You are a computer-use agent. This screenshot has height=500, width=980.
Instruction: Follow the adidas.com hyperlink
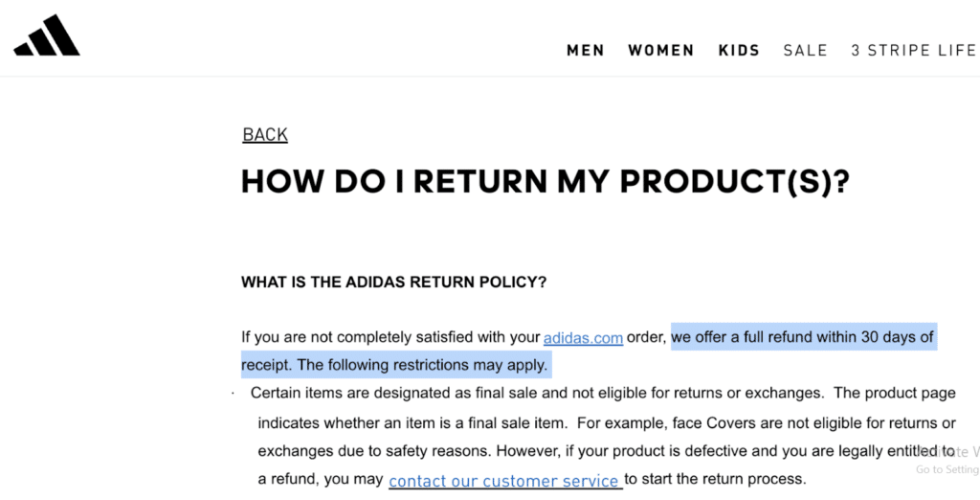point(583,338)
